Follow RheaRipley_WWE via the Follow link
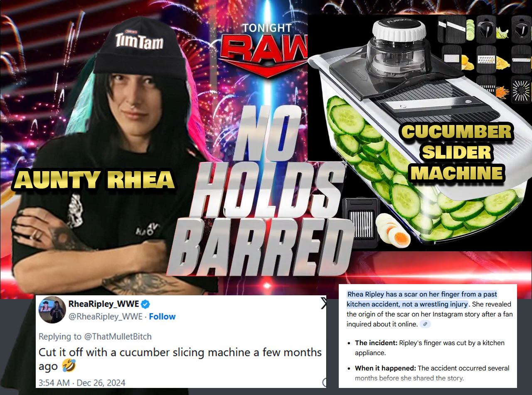 point(162,316)
